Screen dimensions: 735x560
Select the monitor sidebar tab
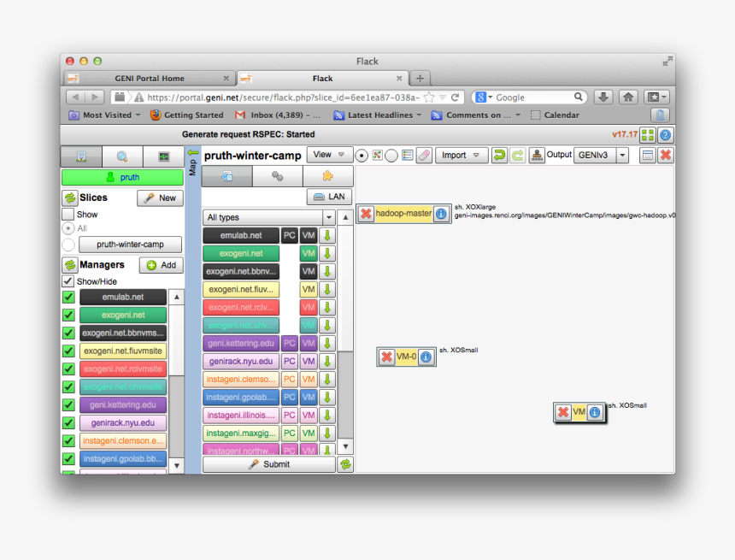[163, 156]
